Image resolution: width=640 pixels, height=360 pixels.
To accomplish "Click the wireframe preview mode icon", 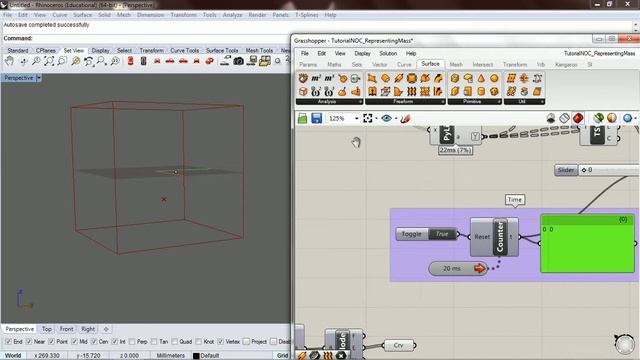I will [564, 118].
